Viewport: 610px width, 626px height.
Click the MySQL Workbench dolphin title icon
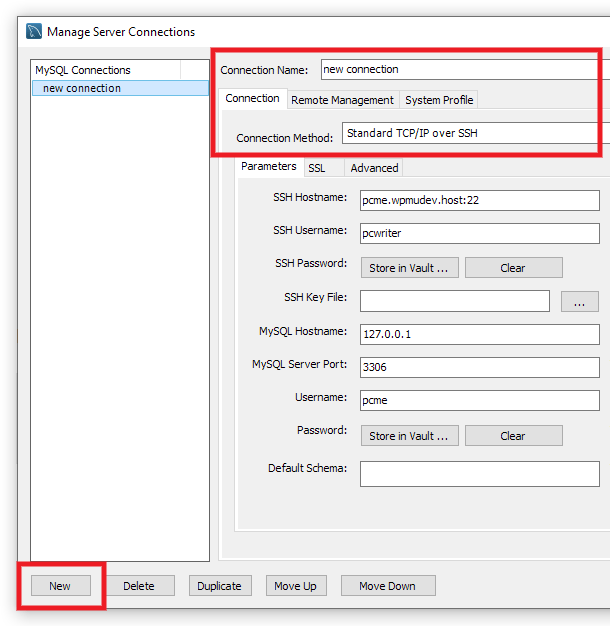[x=34, y=31]
